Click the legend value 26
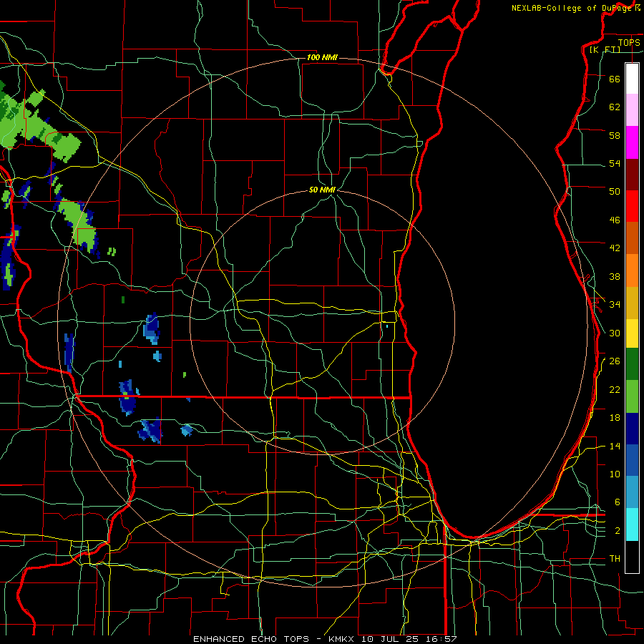Viewport: 644px width, 644px height. (615, 361)
